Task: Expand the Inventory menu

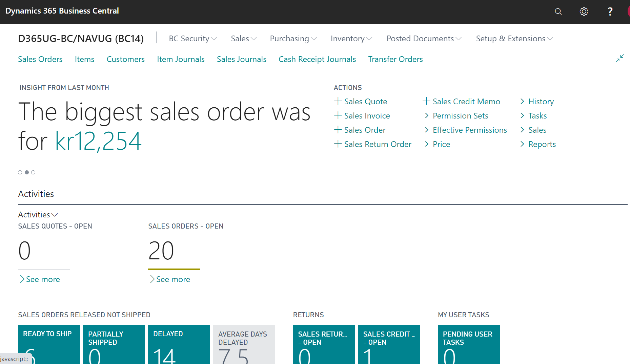Action: [351, 39]
